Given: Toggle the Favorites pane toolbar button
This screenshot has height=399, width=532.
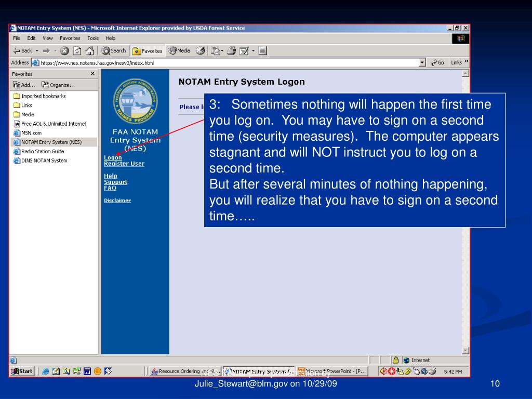Looking at the screenshot, I should pos(148,51).
